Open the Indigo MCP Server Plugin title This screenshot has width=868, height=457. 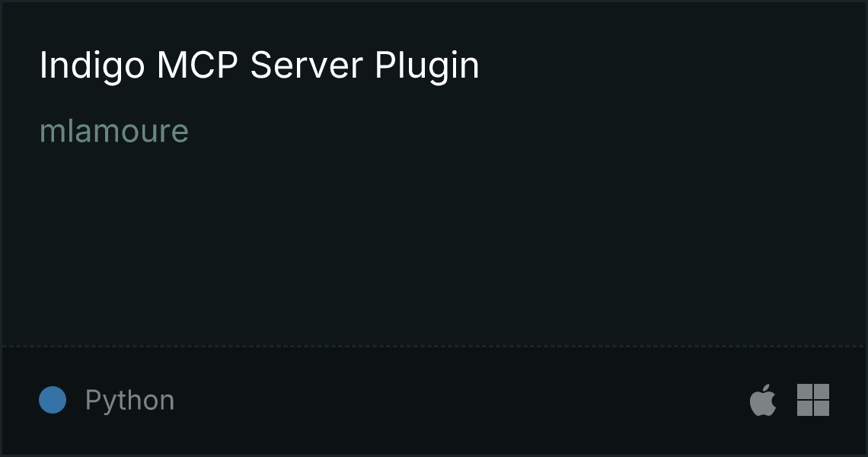[x=259, y=66]
